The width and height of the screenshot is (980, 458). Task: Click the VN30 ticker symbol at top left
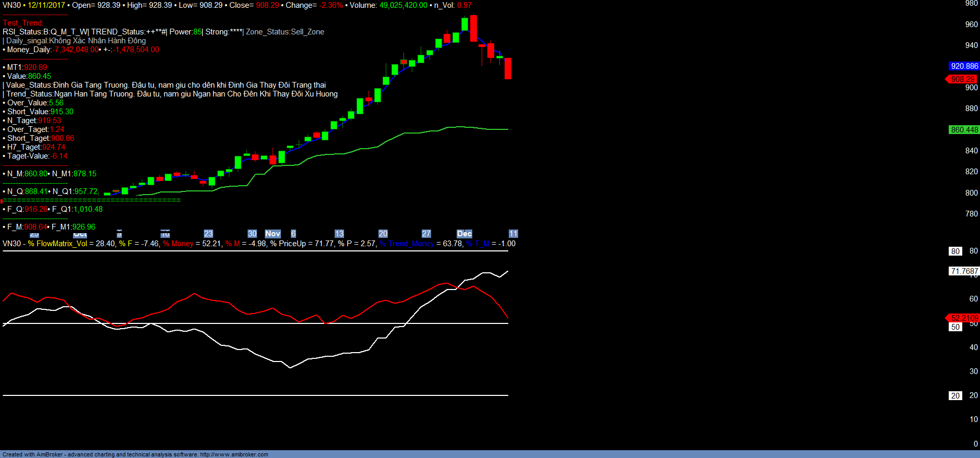tap(11, 5)
